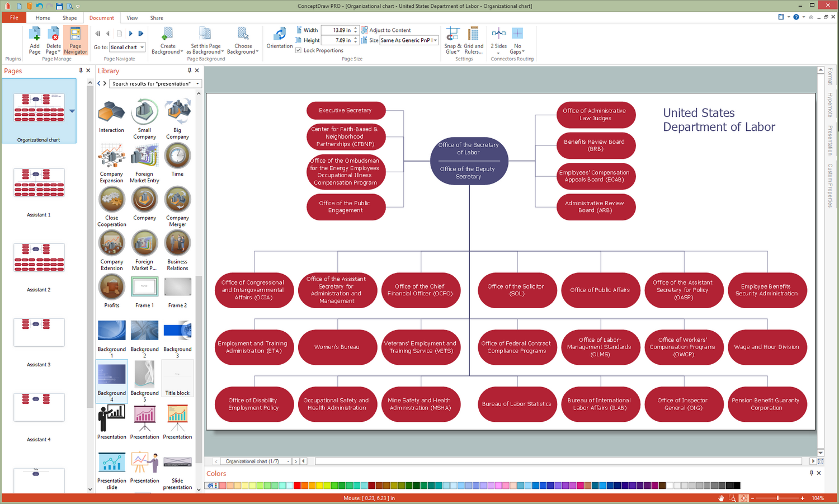Click Adjust to Content
Viewport: 839px width, 504px height.
coord(386,30)
